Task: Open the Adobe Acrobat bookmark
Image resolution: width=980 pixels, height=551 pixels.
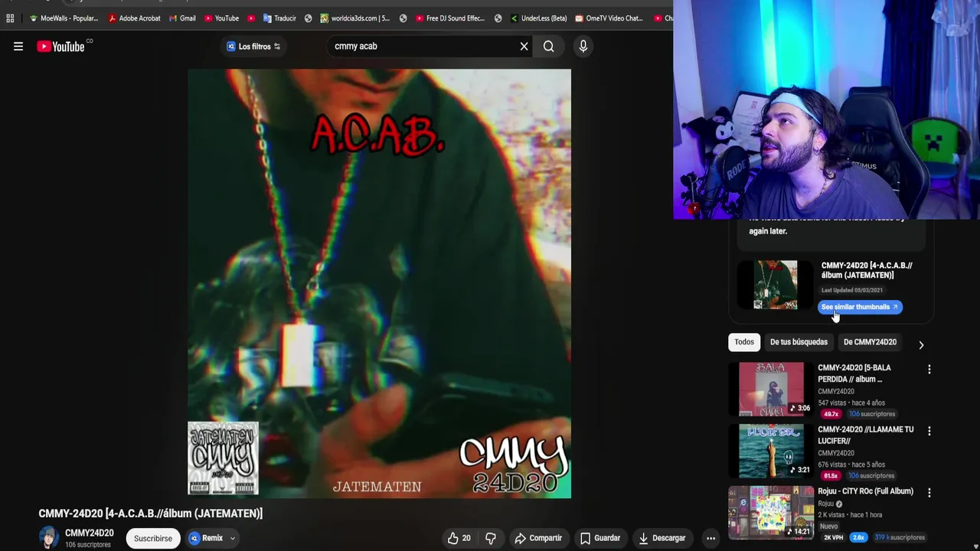Action: [134, 18]
